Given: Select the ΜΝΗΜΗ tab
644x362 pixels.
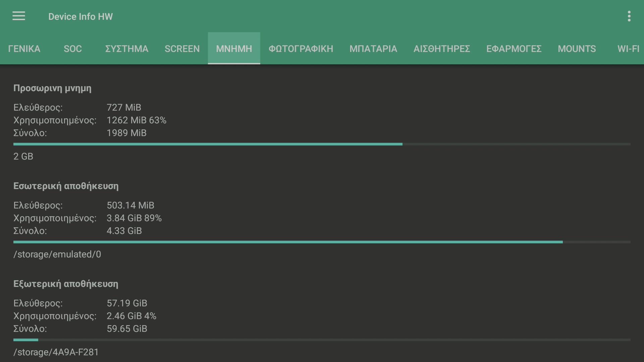Looking at the screenshot, I should coord(234,49).
